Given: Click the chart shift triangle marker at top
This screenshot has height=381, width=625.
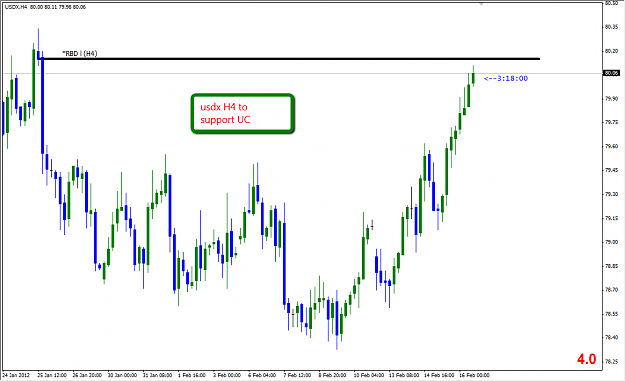Looking at the screenshot, I should pyautogui.click(x=481, y=4).
